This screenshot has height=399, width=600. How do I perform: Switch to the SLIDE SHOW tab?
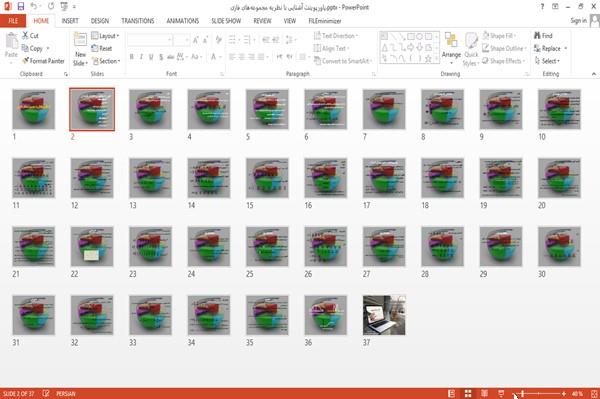(226, 21)
